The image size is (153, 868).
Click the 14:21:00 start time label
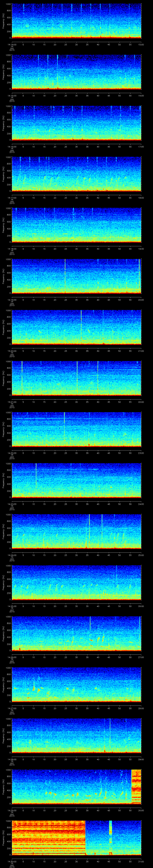(12, 402)
